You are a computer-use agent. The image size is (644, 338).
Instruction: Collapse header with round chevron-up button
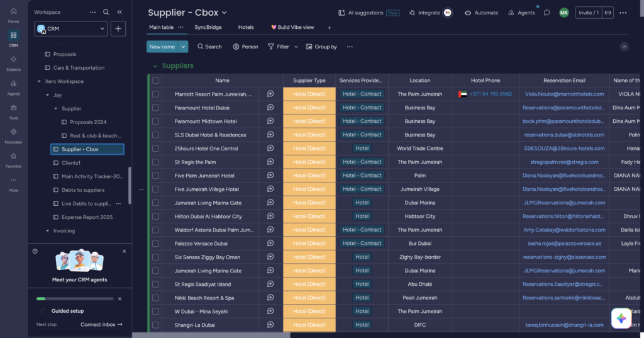point(624,47)
